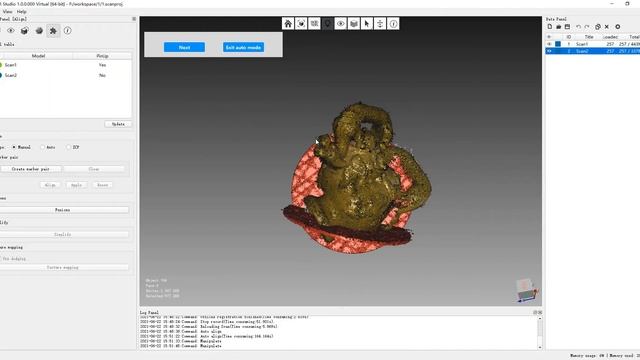Viewport: 640px width, 360px height.
Task: Select the Auto alignment radio button
Action: pyautogui.click(x=42, y=147)
